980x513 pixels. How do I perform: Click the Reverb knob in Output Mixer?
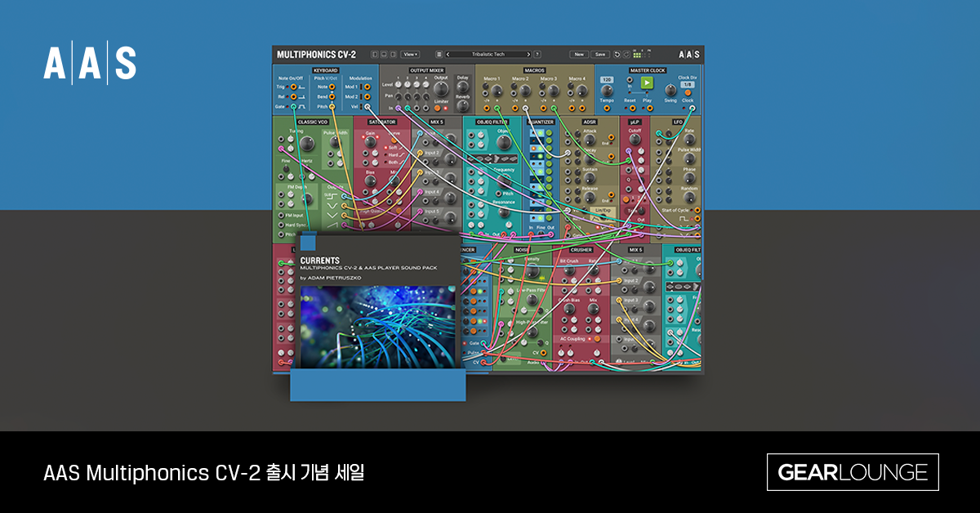tap(462, 105)
